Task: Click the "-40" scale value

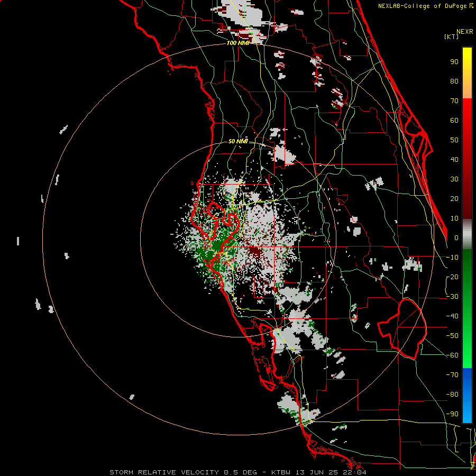Action: (x=452, y=316)
